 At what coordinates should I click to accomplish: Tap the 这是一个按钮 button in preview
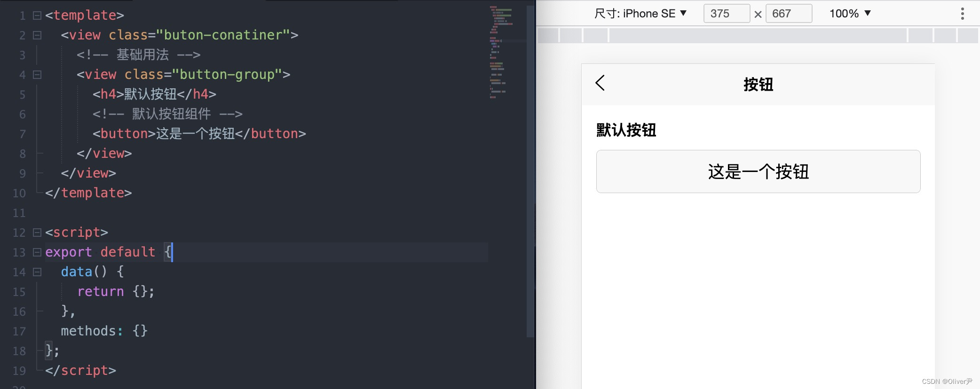point(758,171)
